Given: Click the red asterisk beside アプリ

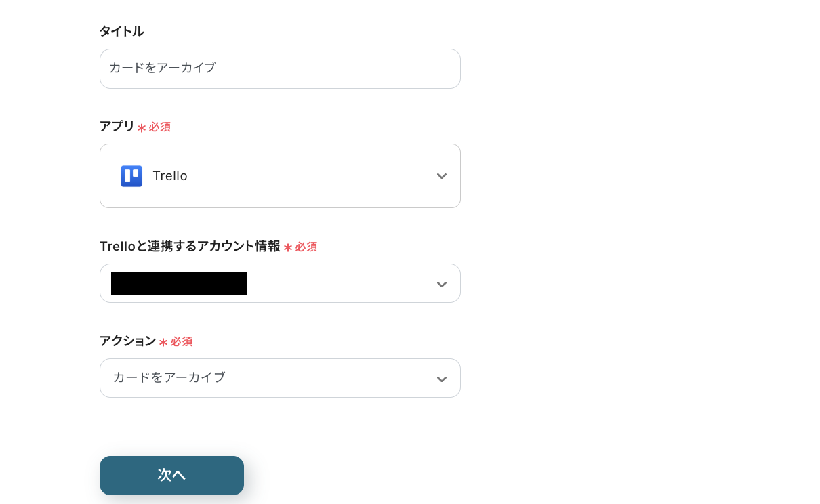Looking at the screenshot, I should coord(142,127).
